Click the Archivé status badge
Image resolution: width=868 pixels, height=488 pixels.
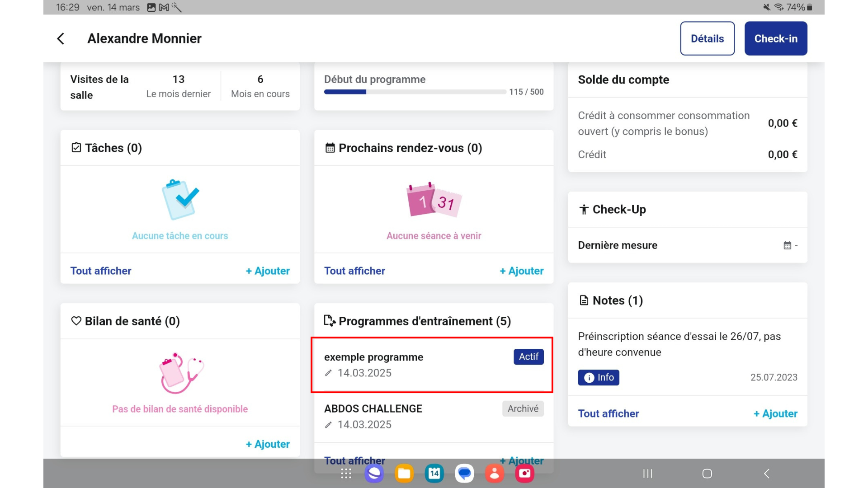coord(523,409)
